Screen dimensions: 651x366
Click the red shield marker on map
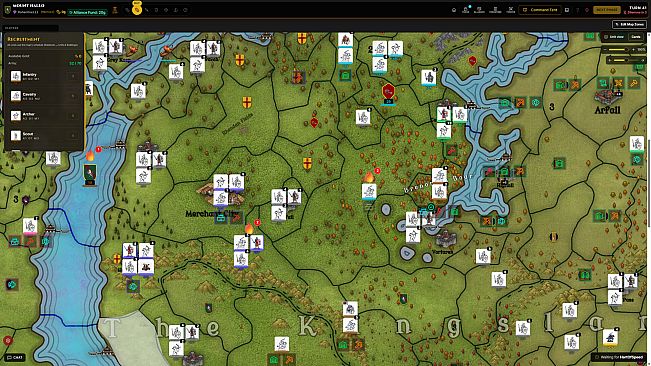click(388, 91)
